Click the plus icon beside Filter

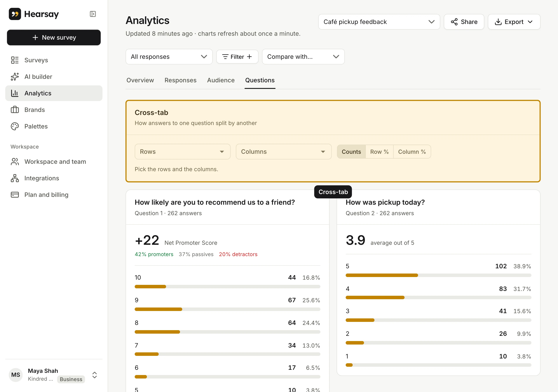tap(249, 57)
